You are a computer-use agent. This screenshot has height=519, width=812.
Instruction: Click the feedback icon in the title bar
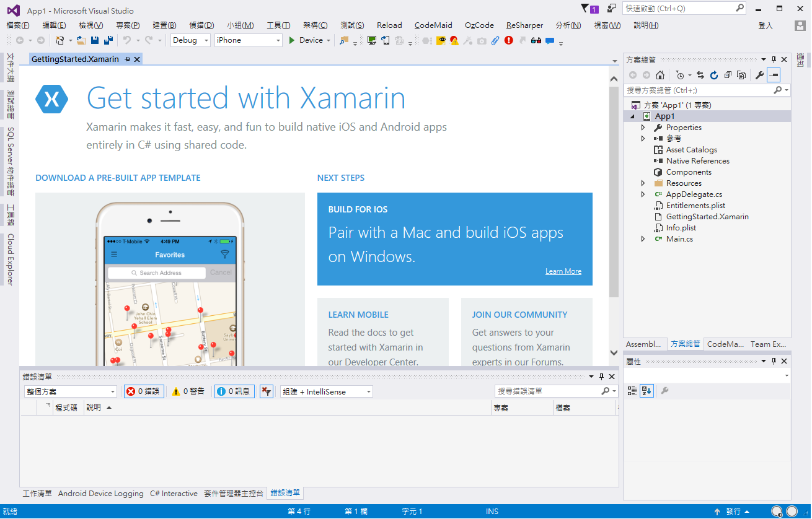(612, 9)
